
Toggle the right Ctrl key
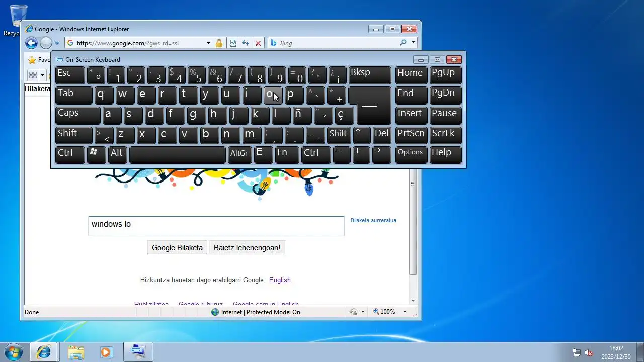[315, 154]
